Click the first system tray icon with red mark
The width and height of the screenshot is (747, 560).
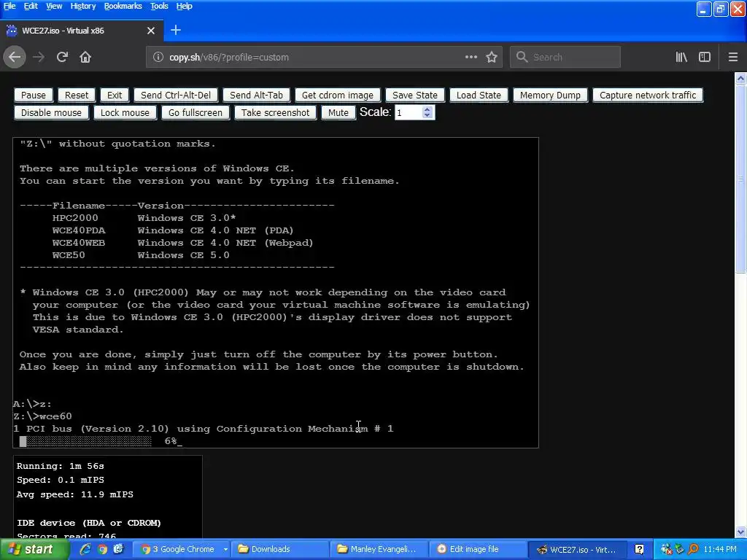pyautogui.click(x=667, y=549)
